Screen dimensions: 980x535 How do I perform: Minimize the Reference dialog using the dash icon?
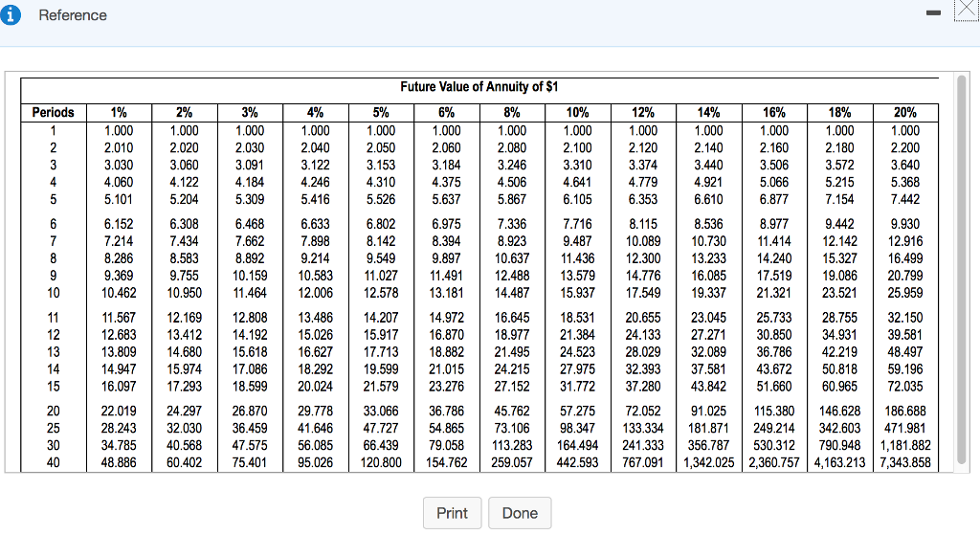(x=933, y=12)
